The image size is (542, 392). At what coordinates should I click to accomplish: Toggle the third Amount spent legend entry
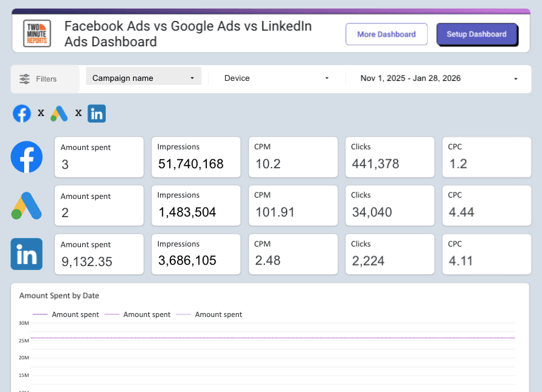(x=218, y=314)
